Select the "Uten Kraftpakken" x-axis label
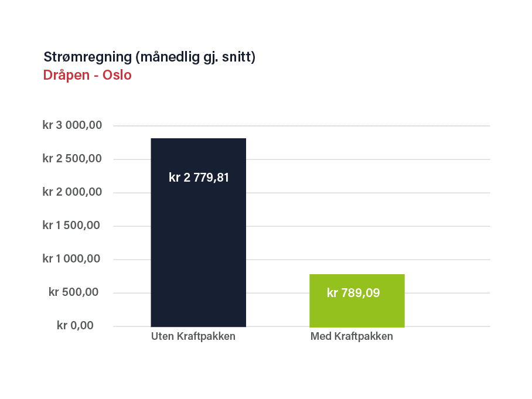532x399 pixels. (x=193, y=336)
